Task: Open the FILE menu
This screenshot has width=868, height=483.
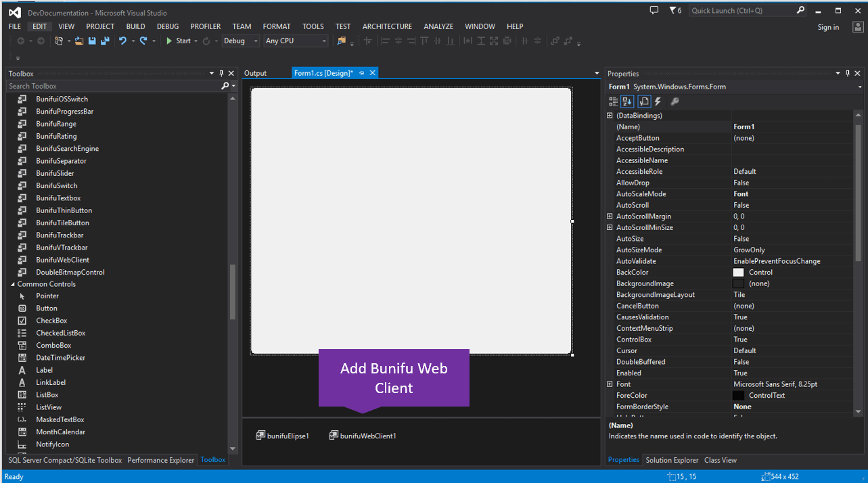Action: click(15, 26)
